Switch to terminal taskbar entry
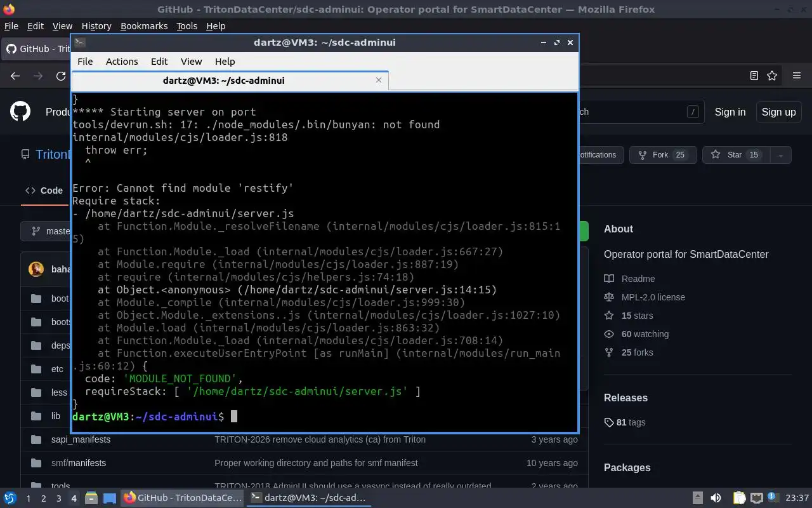The height and width of the screenshot is (508, 812). (x=309, y=498)
